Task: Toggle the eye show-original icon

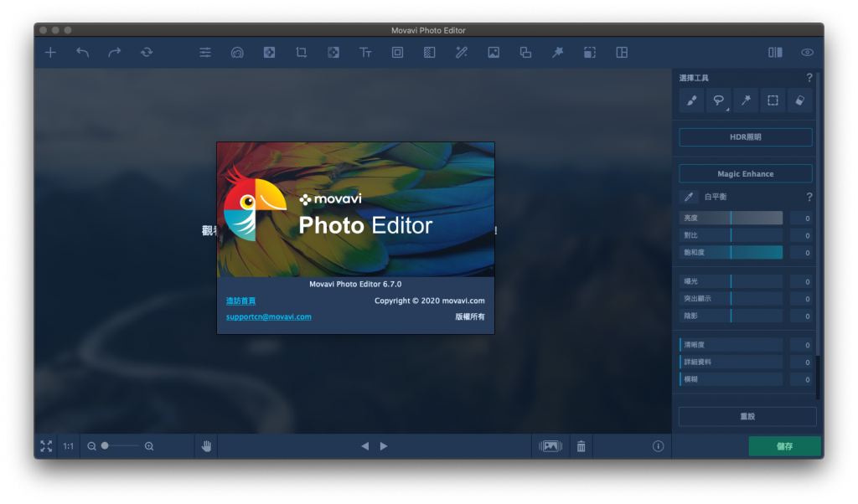Action: click(x=807, y=53)
